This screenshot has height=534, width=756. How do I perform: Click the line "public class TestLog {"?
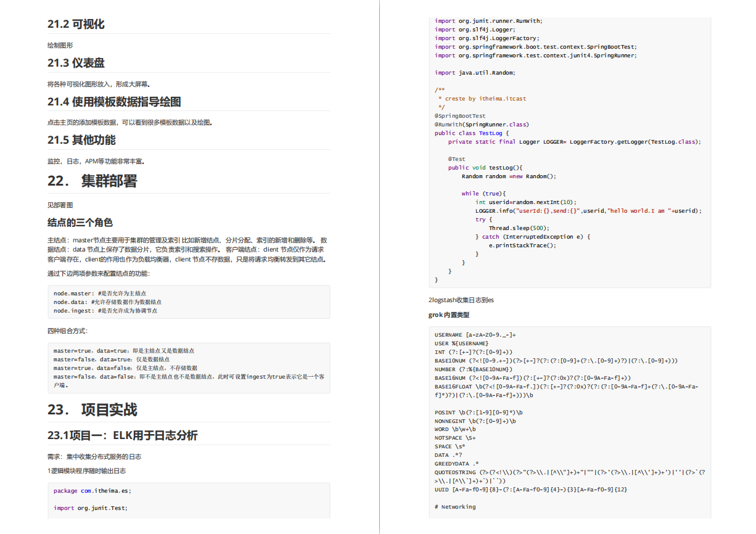(x=472, y=133)
